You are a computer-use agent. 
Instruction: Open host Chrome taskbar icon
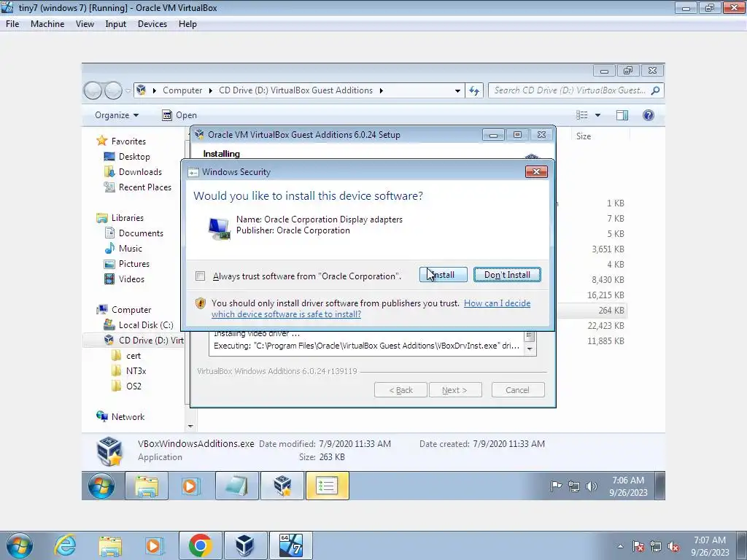tap(200, 545)
